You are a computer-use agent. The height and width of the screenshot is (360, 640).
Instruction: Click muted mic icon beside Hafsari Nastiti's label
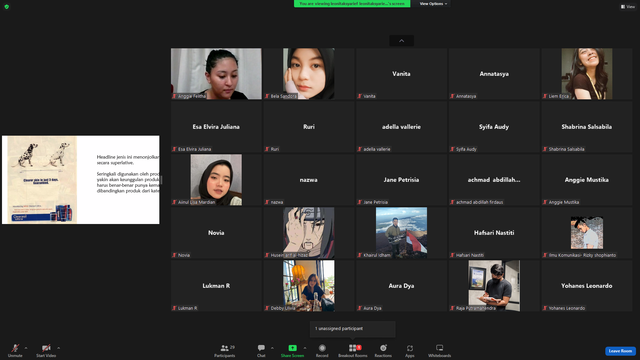pyautogui.click(x=452, y=256)
